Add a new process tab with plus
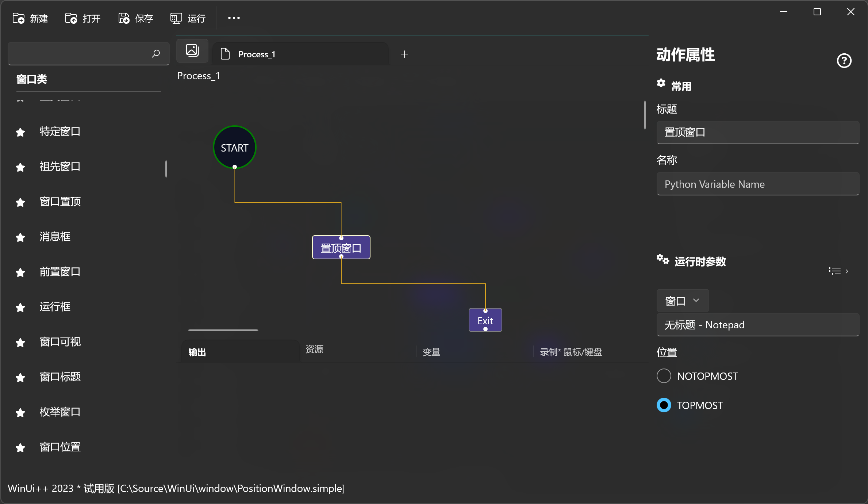 click(404, 54)
